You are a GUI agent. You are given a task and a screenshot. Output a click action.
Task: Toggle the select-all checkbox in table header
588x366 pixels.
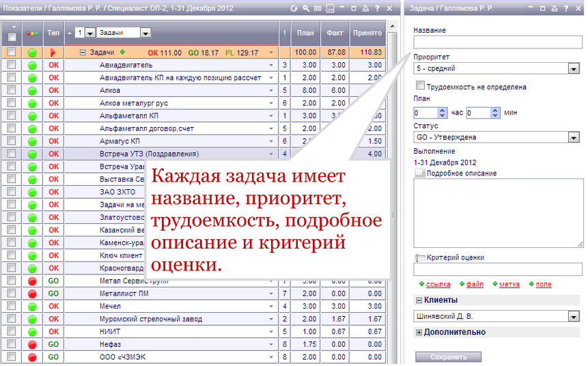12,37
